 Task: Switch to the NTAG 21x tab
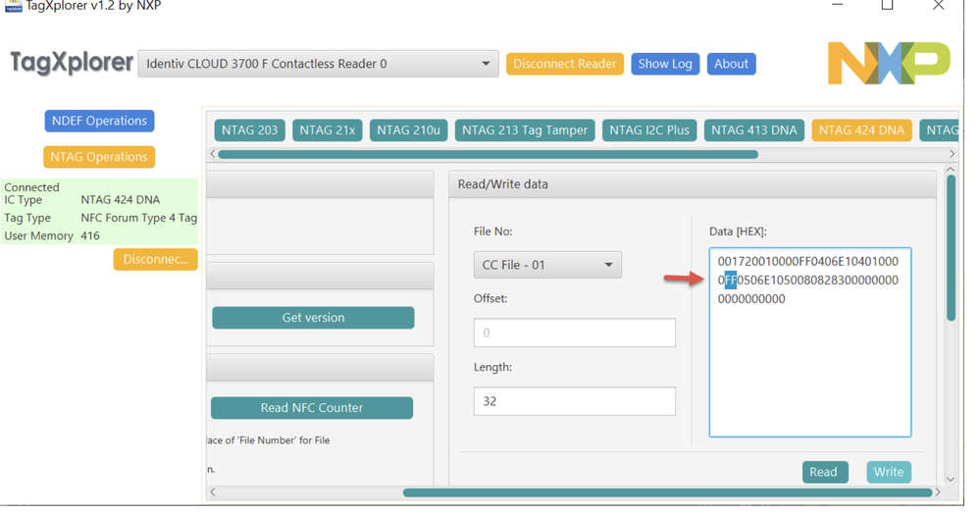[327, 130]
